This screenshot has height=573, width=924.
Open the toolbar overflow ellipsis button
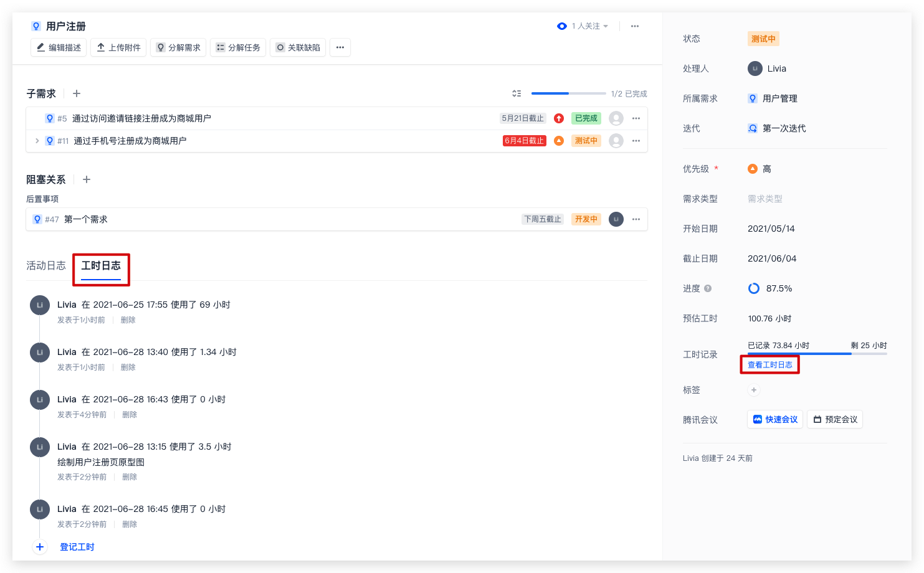pyautogui.click(x=340, y=47)
